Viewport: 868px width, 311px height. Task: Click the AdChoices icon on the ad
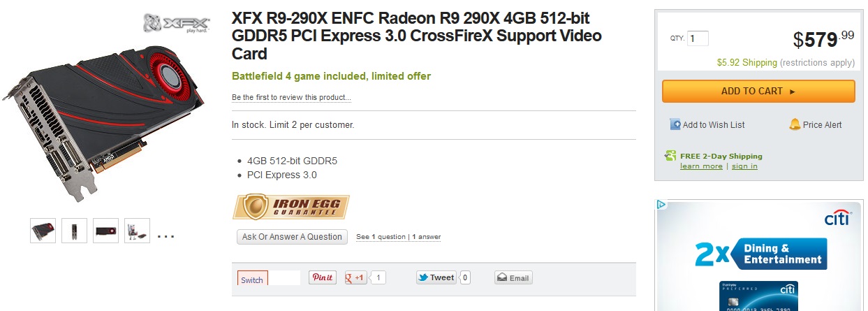click(662, 205)
